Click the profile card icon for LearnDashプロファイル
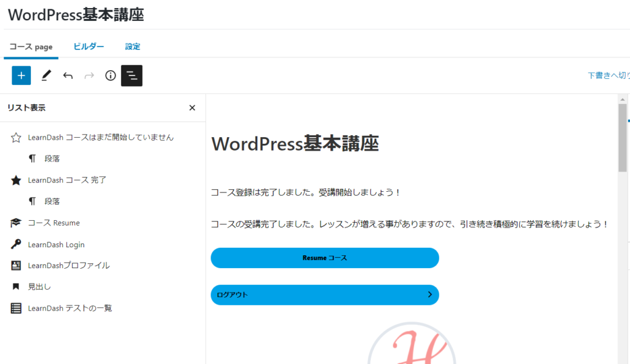630x364 pixels. pos(16,265)
